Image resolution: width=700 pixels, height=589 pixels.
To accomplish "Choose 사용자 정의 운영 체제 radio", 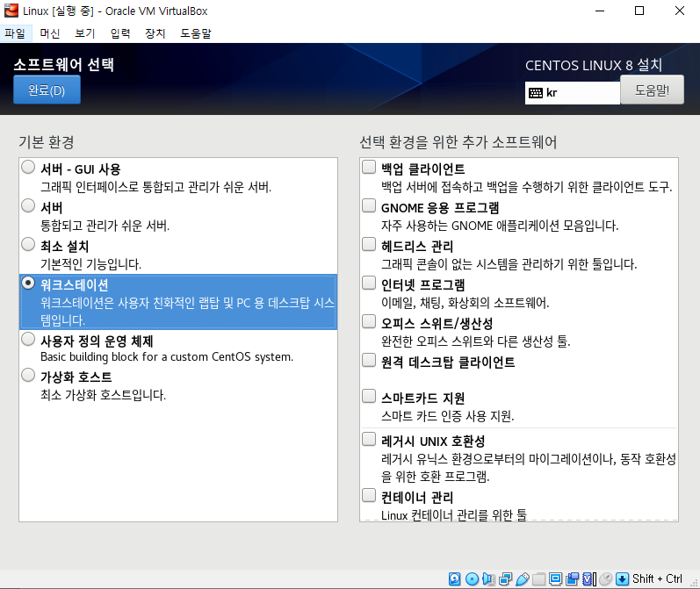I will (28, 339).
